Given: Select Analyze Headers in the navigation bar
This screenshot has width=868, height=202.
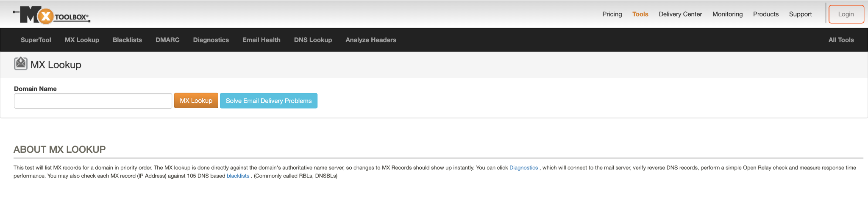Looking at the screenshot, I should coord(371,40).
